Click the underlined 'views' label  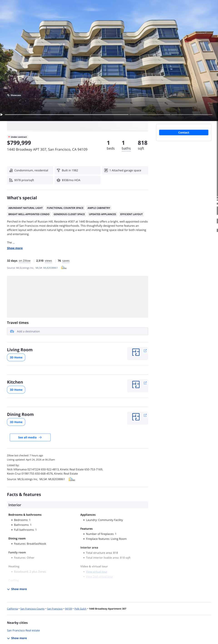48,261
